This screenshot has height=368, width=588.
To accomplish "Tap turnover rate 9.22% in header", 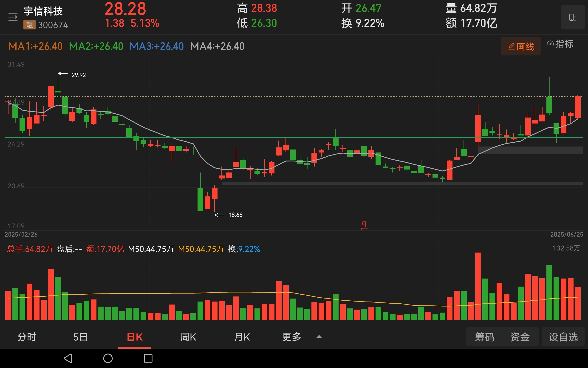I will coord(370,23).
